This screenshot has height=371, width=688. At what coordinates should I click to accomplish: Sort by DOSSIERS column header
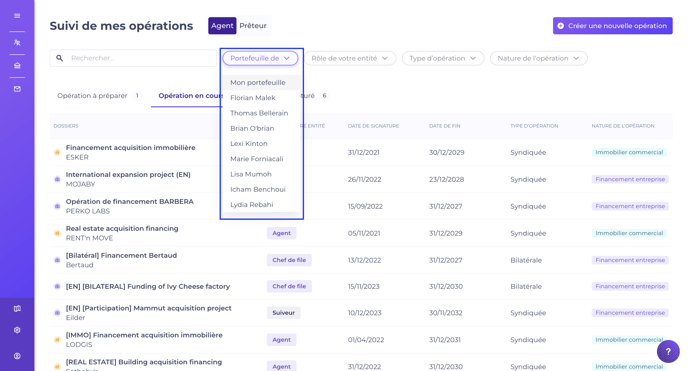pyautogui.click(x=66, y=126)
